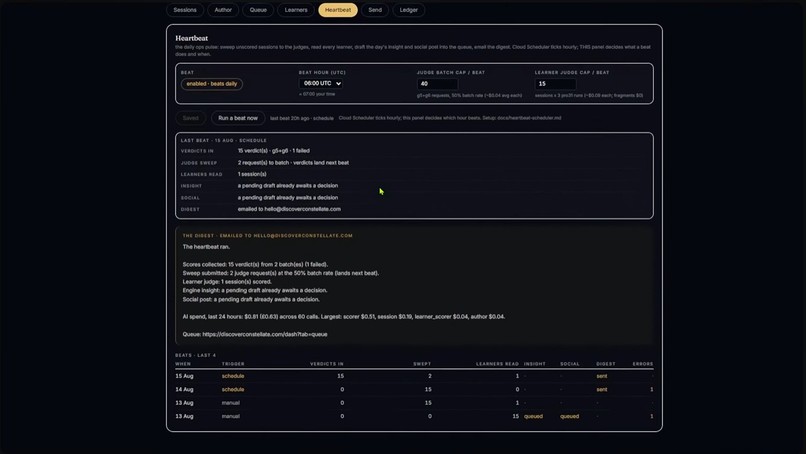Click '2 request(s) to batch' judge sweep text
Screen dimensions: 806x454
[x=293, y=162]
